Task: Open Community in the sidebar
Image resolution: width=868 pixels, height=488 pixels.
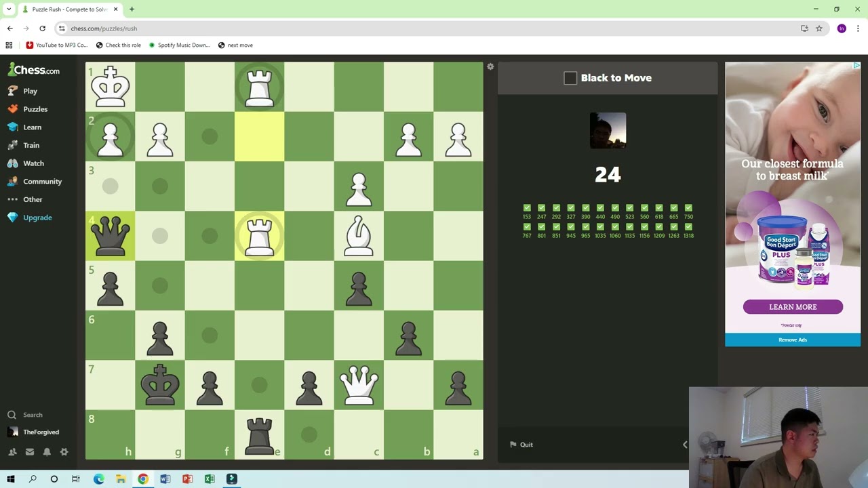Action: pos(35,182)
